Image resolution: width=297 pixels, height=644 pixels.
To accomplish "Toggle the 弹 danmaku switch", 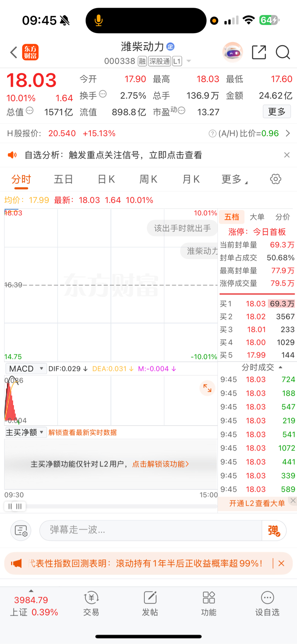I will point(274,530).
